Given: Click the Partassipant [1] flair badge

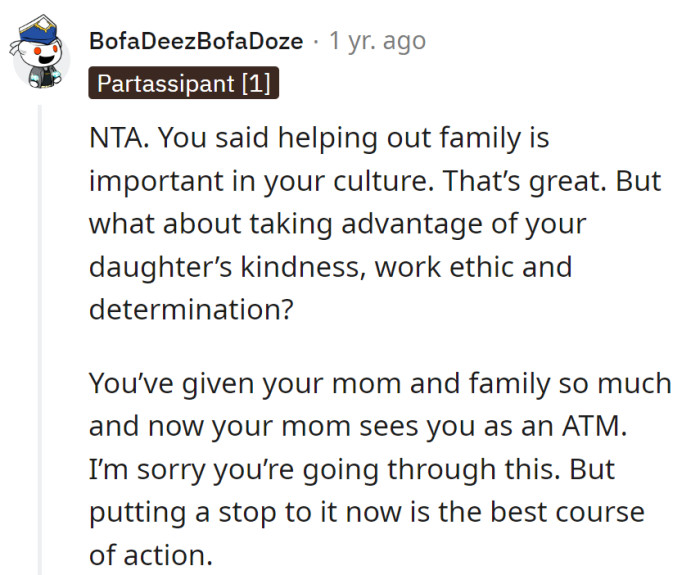Looking at the screenshot, I should click(x=182, y=82).
